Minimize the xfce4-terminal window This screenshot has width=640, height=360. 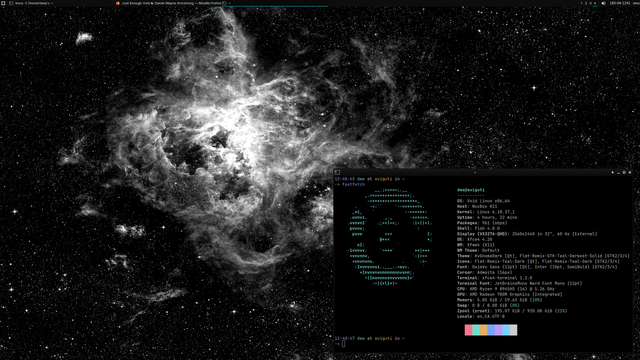pyautogui.click(x=618, y=173)
